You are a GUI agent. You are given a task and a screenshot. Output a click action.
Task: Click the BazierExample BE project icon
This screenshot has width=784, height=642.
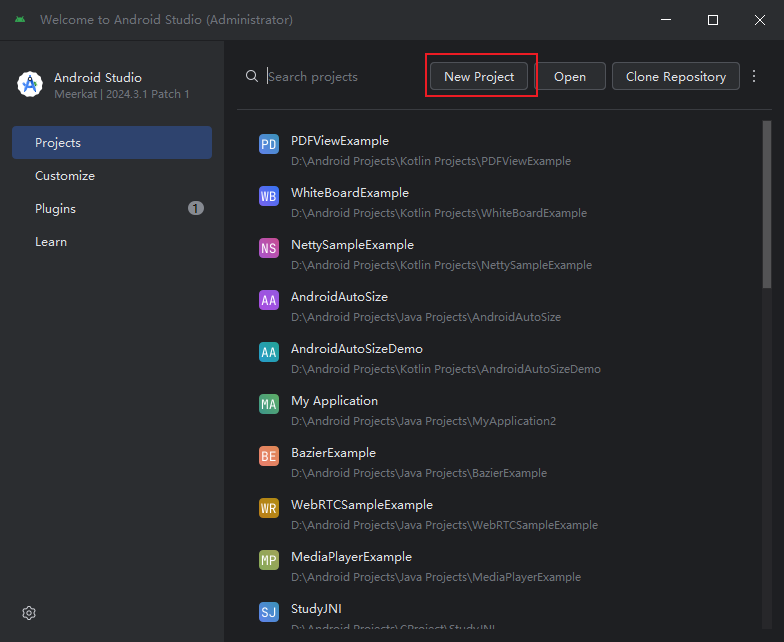268,457
